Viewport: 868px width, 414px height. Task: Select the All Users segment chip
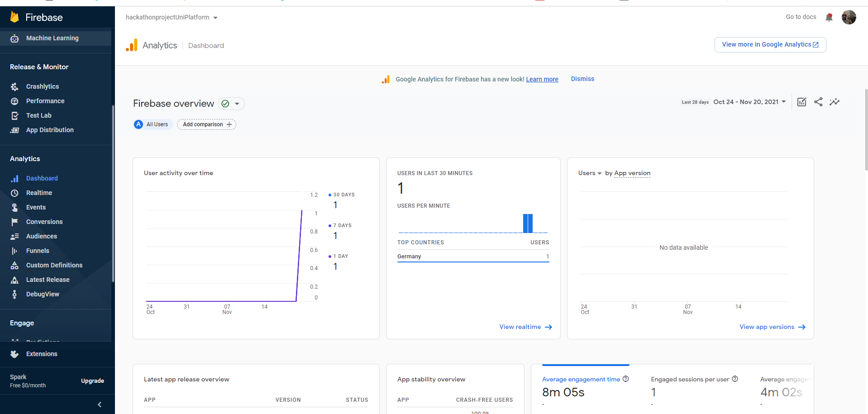[153, 124]
